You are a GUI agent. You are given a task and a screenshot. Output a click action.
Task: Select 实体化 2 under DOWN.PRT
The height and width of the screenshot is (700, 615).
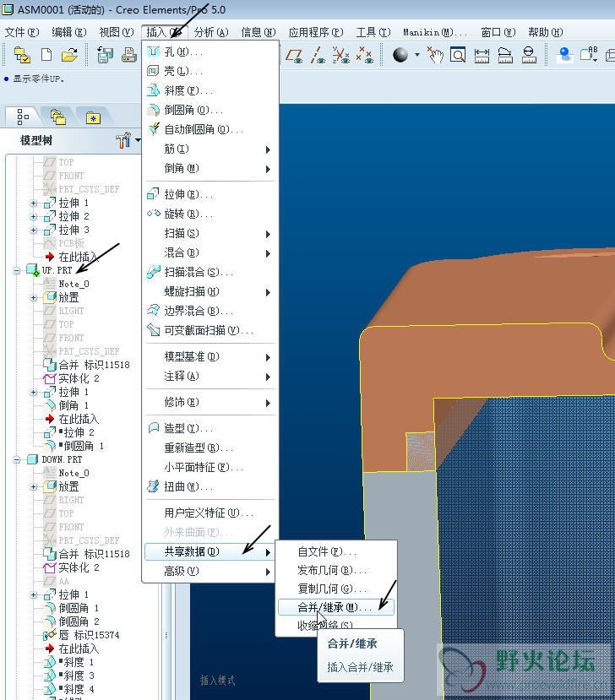pos(72,567)
